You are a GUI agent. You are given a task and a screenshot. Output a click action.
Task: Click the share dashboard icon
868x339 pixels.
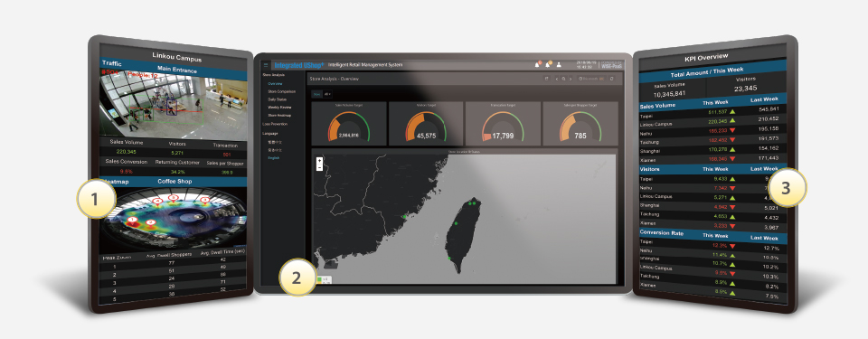pos(546,79)
